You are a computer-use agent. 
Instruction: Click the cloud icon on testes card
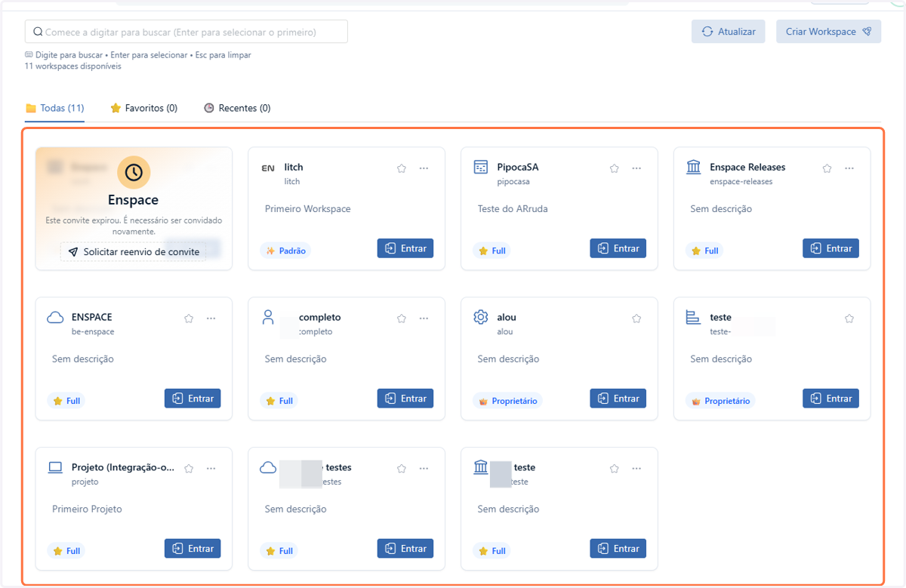point(268,468)
